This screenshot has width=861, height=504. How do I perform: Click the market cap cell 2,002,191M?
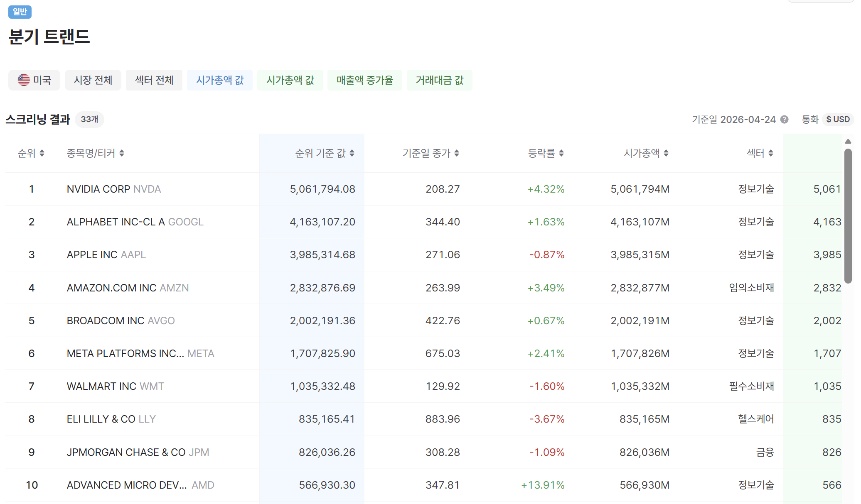click(x=640, y=321)
